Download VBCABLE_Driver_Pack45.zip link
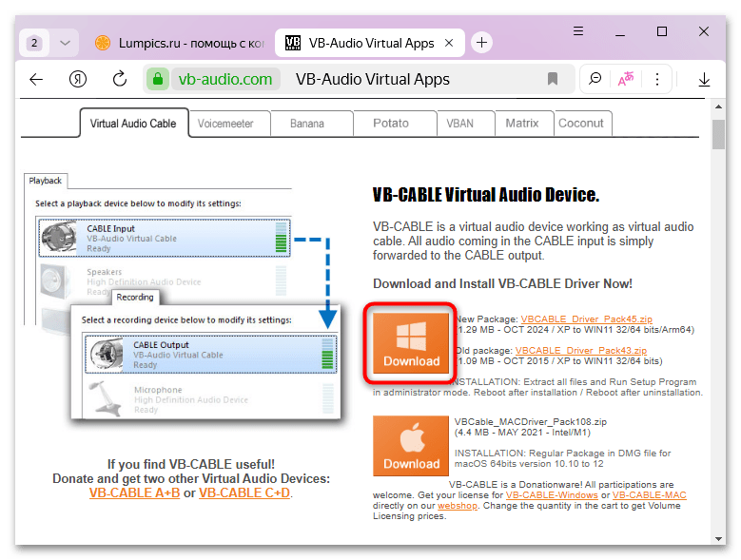This screenshot has height=560, width=741. coord(587,319)
